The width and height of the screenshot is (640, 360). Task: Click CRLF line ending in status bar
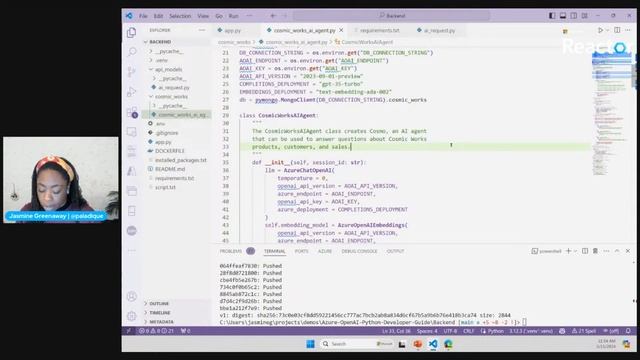pos(469,331)
